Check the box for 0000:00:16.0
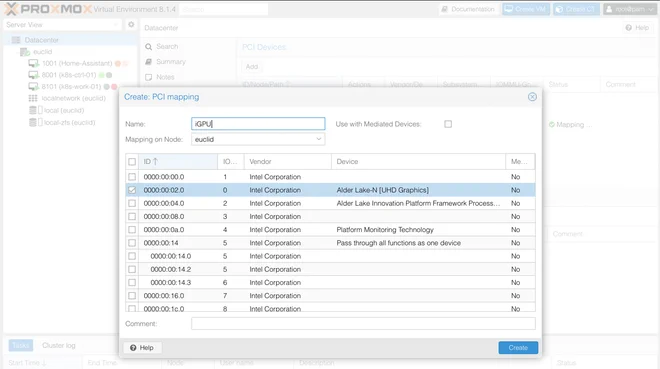 (132, 296)
